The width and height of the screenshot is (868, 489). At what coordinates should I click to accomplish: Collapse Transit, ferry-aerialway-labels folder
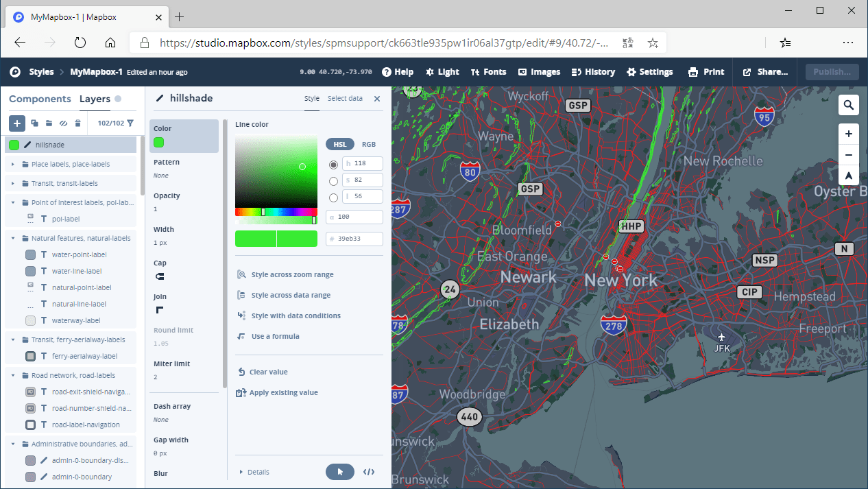(x=14, y=340)
